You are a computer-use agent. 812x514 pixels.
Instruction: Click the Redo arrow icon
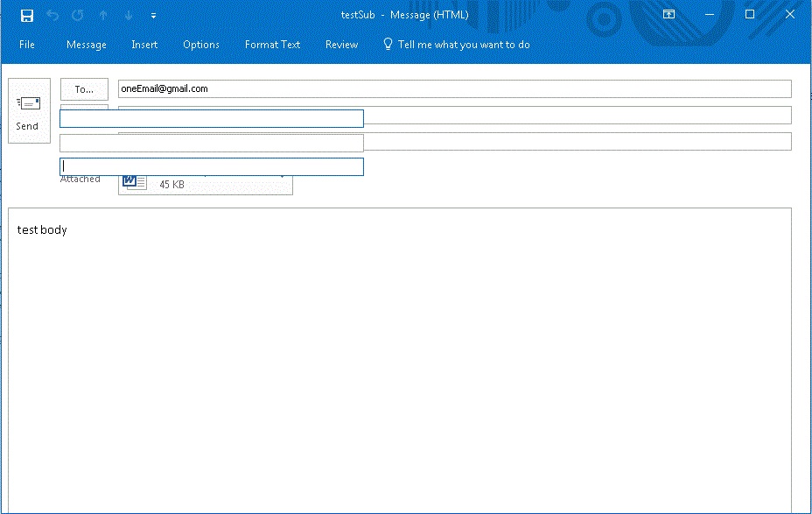(x=78, y=15)
